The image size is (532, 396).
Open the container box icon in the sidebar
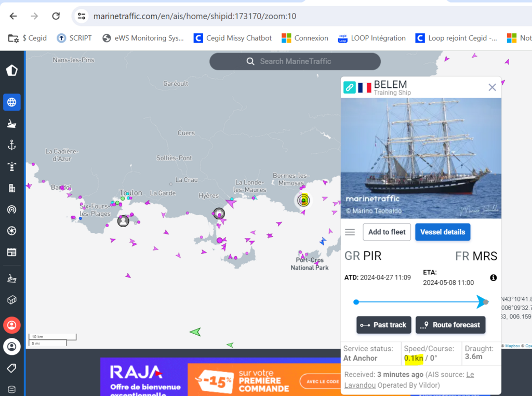12,300
